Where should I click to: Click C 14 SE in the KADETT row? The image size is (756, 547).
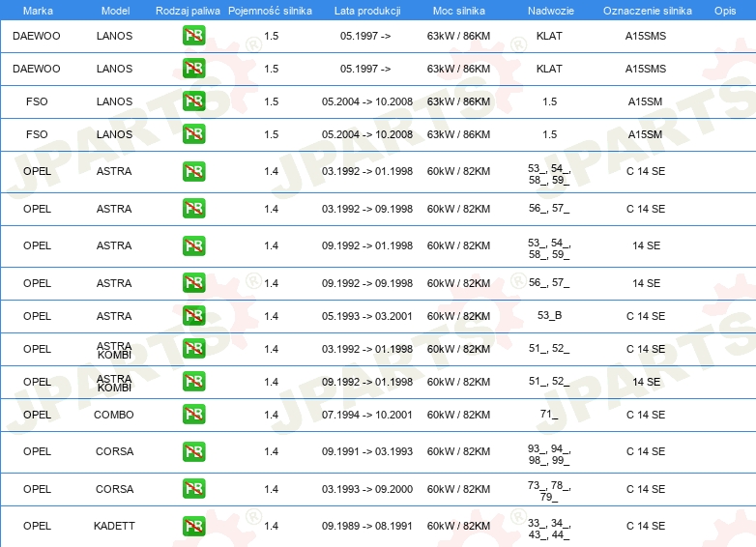(646, 526)
